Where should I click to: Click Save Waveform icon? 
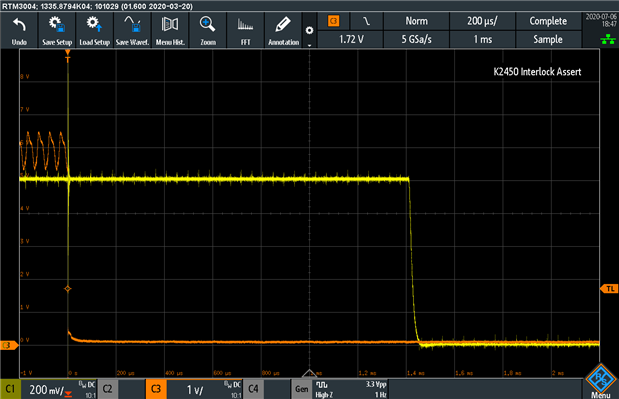(x=132, y=30)
